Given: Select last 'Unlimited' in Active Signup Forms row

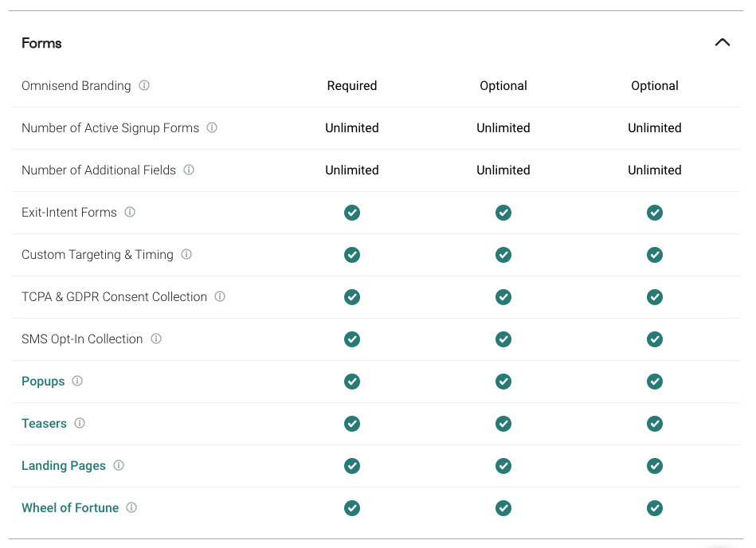Looking at the screenshot, I should pos(655,127).
